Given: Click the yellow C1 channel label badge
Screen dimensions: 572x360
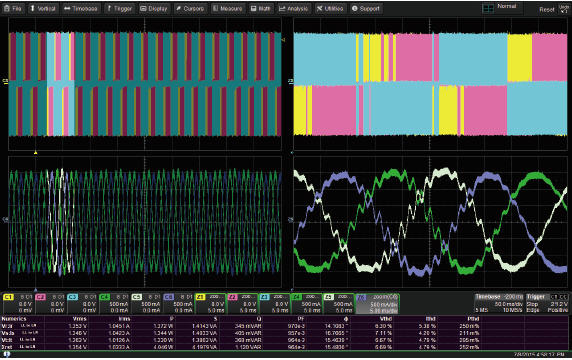Looking at the screenshot, I should pyautogui.click(x=8, y=297).
